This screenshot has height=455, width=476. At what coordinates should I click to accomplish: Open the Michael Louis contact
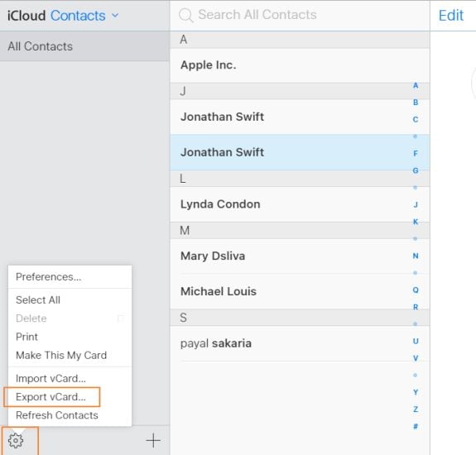tap(300, 291)
